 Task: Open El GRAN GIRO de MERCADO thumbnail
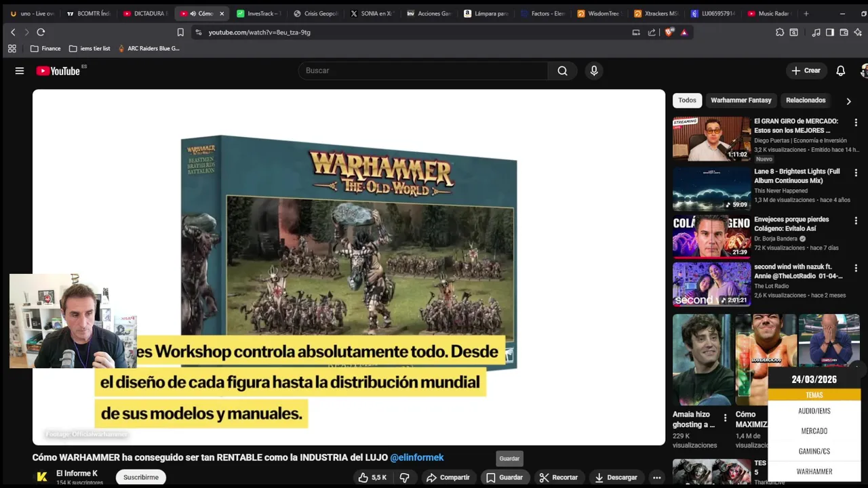click(711, 138)
